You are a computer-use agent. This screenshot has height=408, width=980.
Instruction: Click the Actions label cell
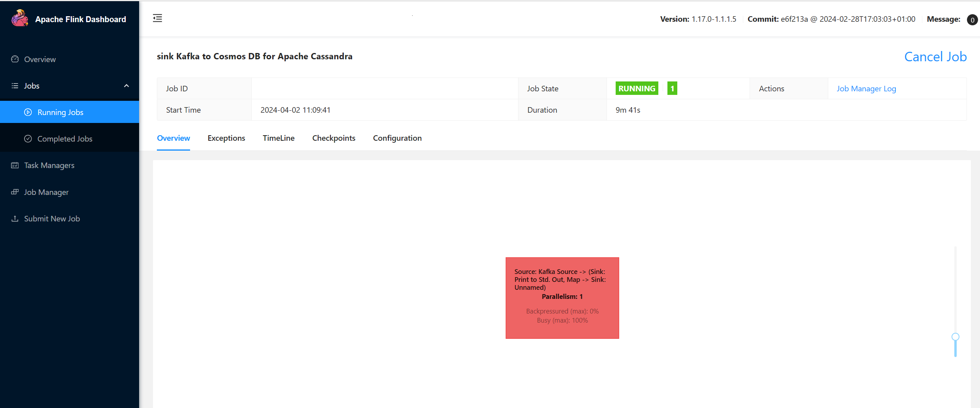pos(789,89)
